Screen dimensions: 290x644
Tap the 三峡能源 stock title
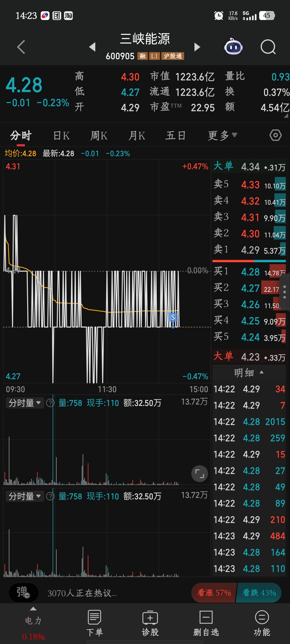(145, 39)
